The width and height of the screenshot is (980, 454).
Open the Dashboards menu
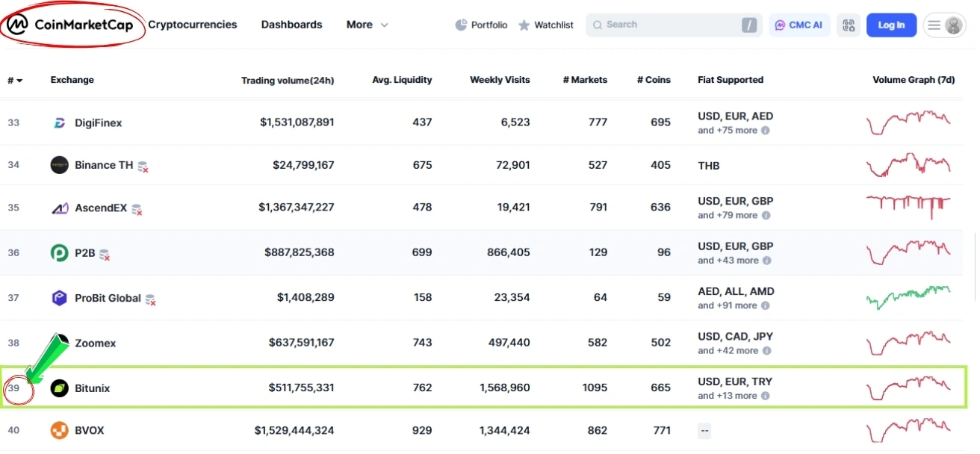(x=291, y=25)
